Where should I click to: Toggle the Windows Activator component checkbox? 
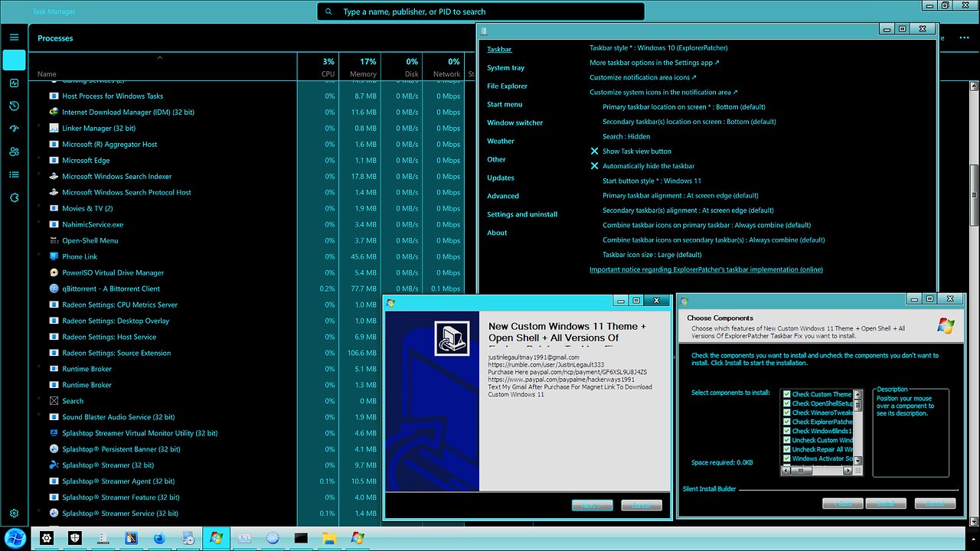(x=786, y=458)
